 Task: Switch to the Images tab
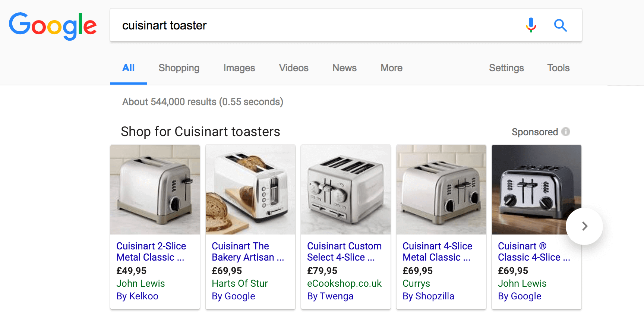coord(239,68)
